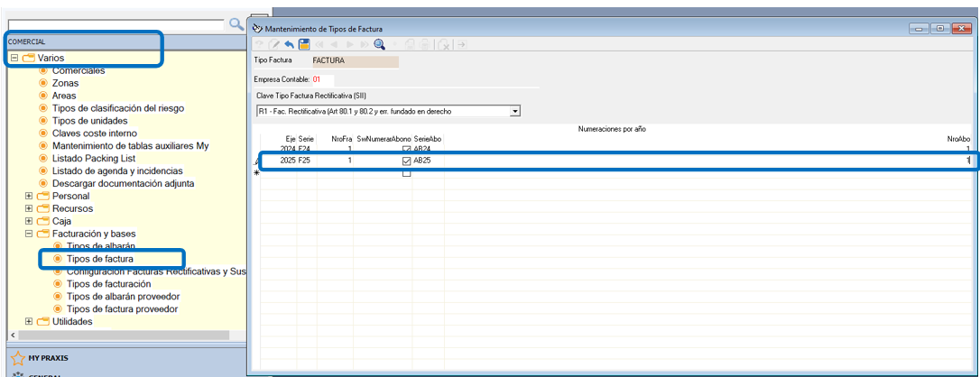Tick the checkbox in the empty new row
Image resolution: width=980 pixels, height=377 pixels.
(x=406, y=173)
